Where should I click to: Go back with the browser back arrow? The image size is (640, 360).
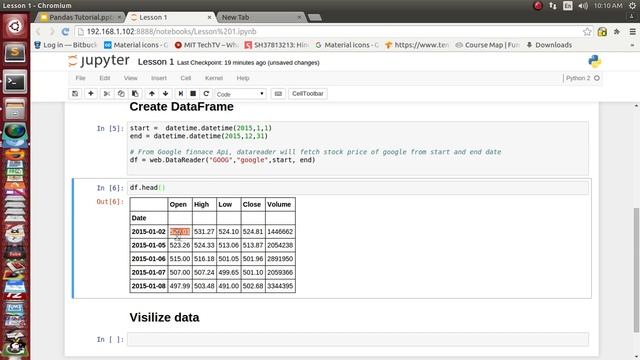pyautogui.click(x=38, y=31)
